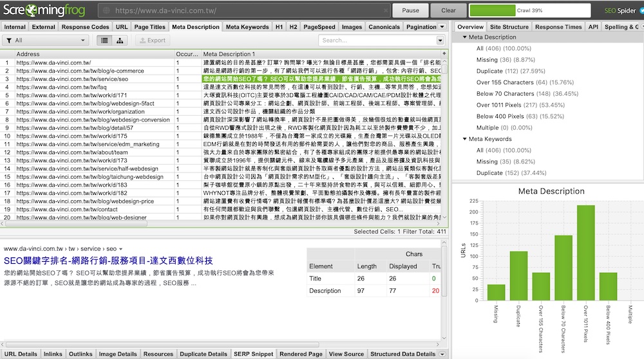The image size is (644, 359).
Task: Open the Response Times tab
Action: click(x=558, y=26)
